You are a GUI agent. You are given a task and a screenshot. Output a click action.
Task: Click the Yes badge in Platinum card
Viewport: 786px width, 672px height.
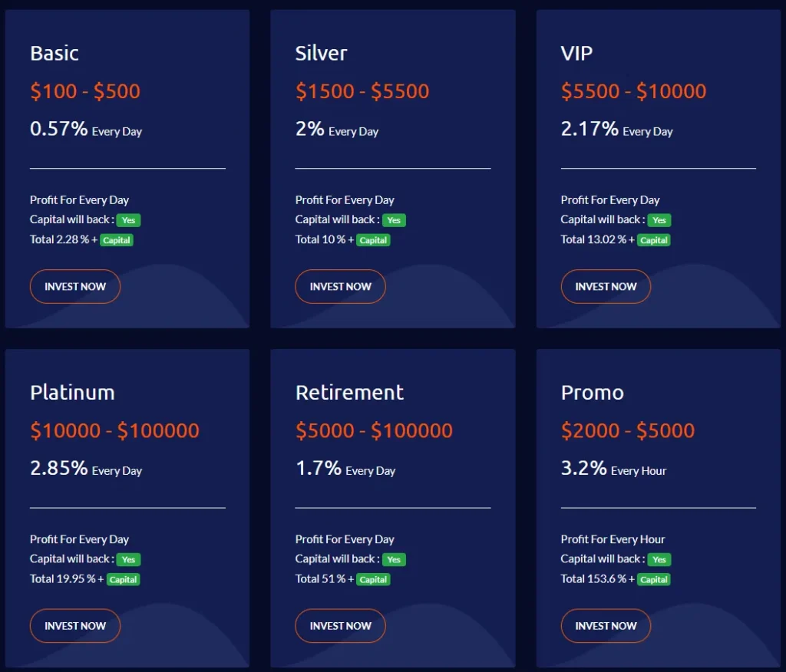128,560
